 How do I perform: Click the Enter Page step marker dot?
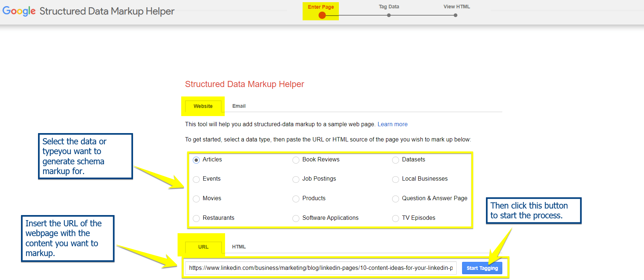(x=322, y=15)
